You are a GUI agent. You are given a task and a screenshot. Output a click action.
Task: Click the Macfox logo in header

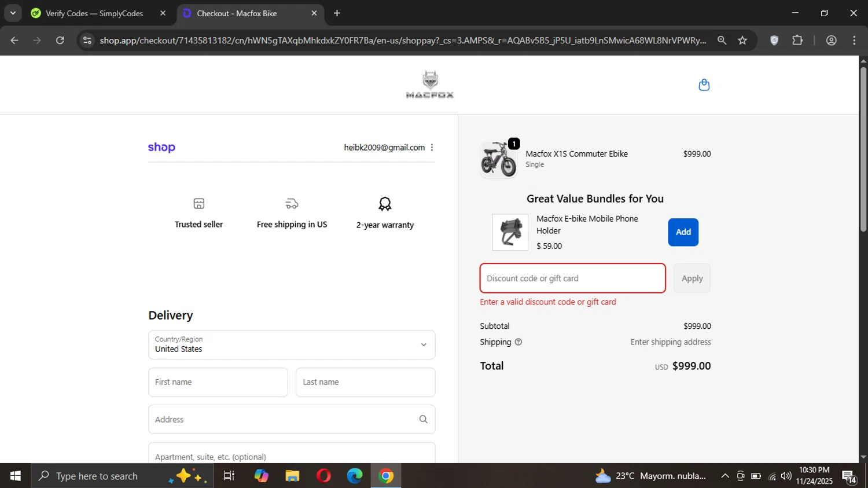click(x=430, y=85)
